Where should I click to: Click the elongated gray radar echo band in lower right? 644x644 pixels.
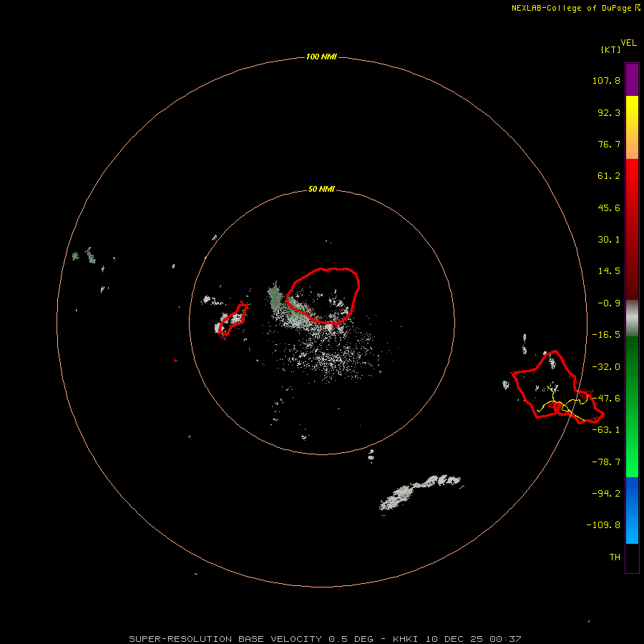point(420,492)
